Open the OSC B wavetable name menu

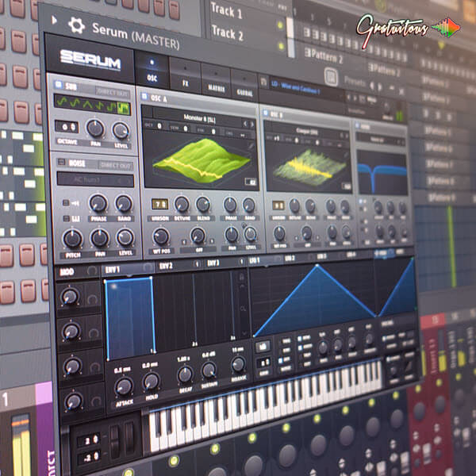307,131
